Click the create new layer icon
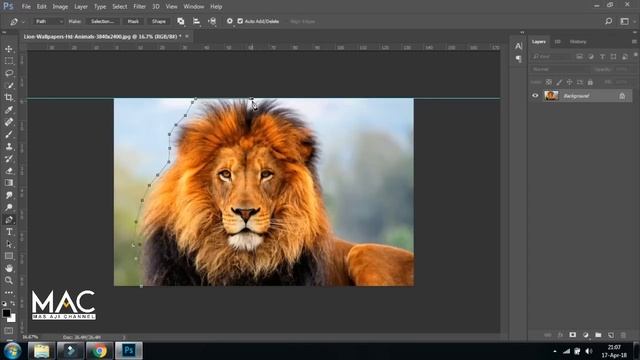 tap(611, 335)
